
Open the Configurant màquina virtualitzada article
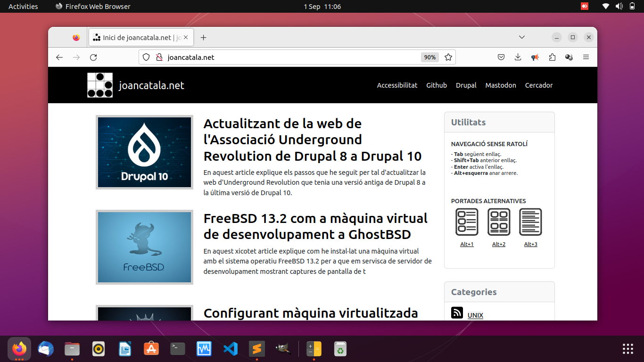point(311,313)
